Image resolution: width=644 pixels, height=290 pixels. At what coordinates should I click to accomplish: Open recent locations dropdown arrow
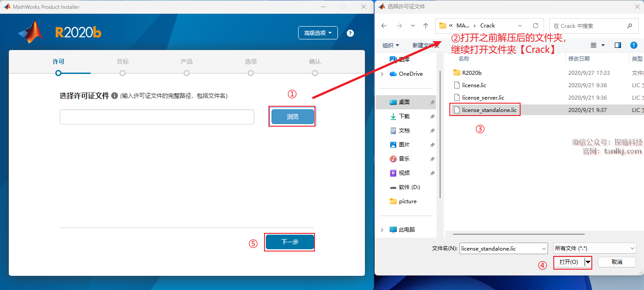click(413, 26)
